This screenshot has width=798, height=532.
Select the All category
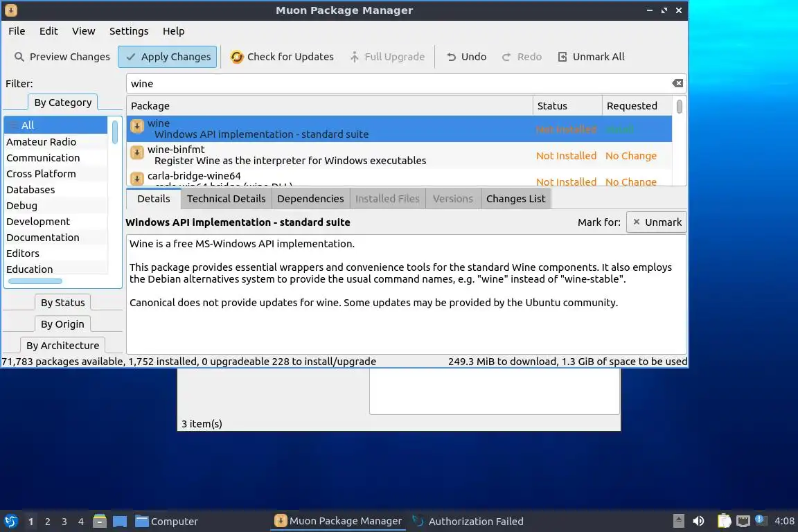click(x=56, y=125)
